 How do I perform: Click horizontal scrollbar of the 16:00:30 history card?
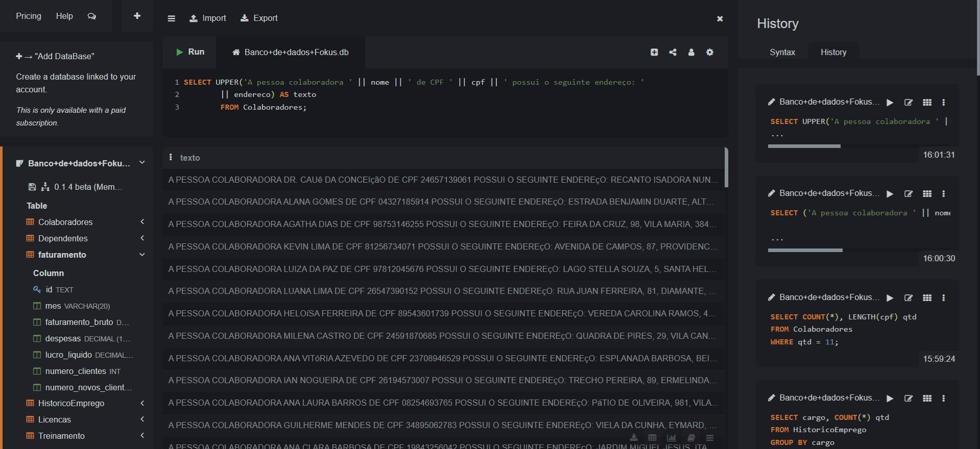pos(805,251)
